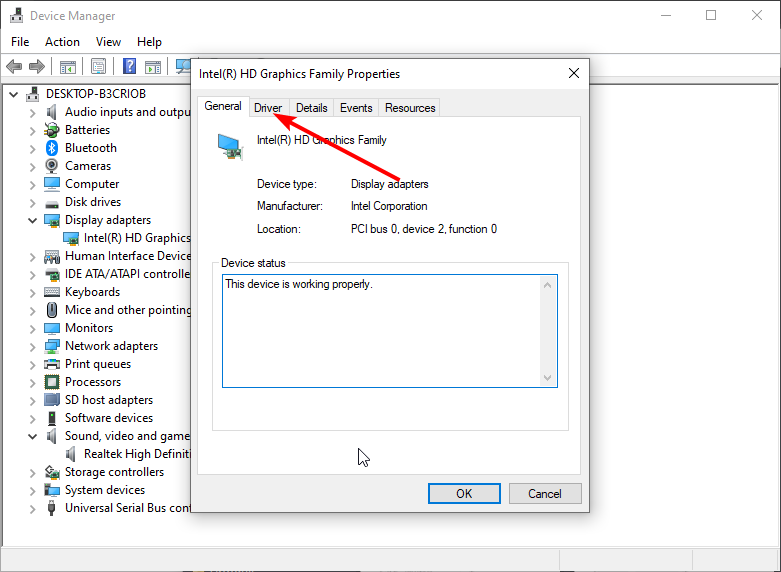Switch to the Driver tab

[x=268, y=108]
